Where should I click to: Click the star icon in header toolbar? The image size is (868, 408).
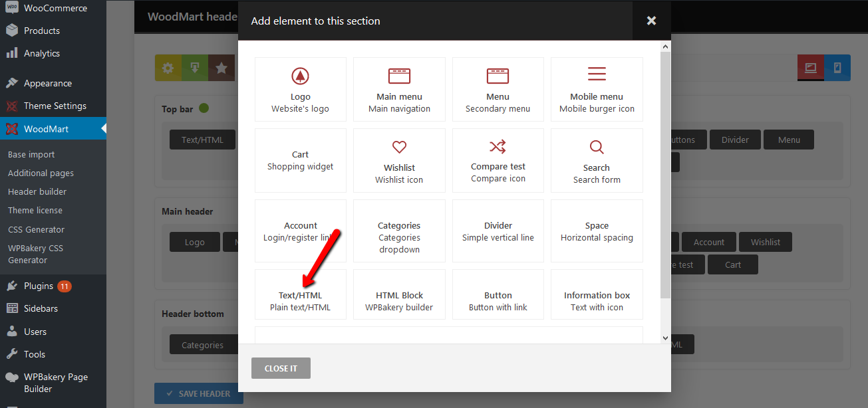221,68
